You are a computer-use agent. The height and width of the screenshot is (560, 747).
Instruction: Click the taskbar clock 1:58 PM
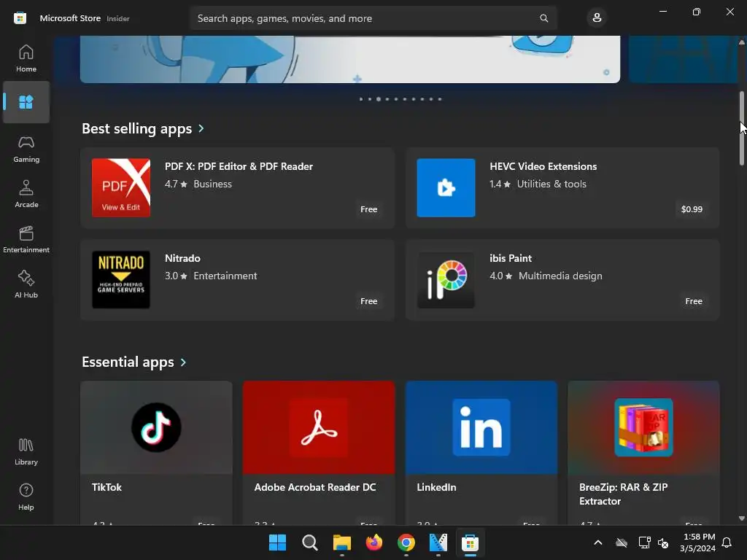coord(700,537)
